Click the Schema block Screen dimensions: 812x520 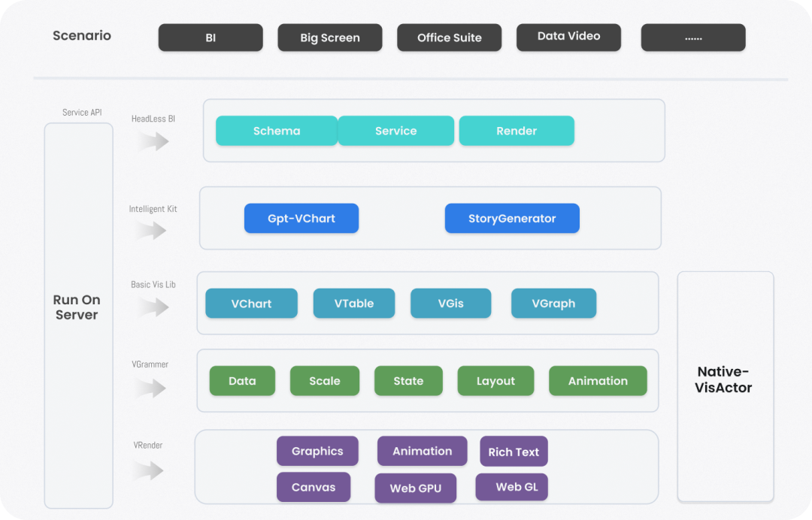tap(277, 131)
